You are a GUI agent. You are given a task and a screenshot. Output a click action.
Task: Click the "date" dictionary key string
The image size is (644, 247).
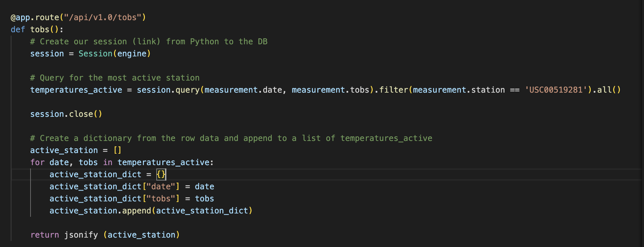pos(161,187)
